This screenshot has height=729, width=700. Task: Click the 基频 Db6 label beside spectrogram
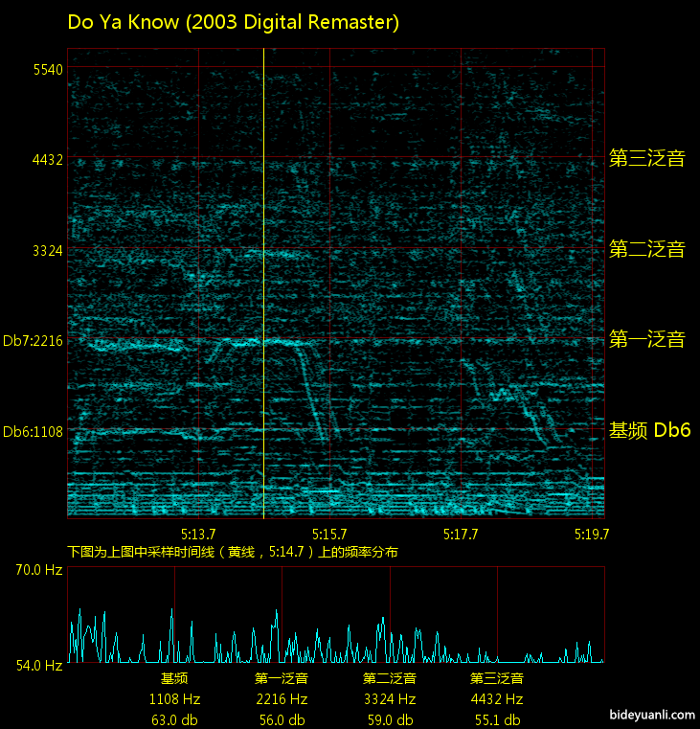pyautogui.click(x=649, y=431)
